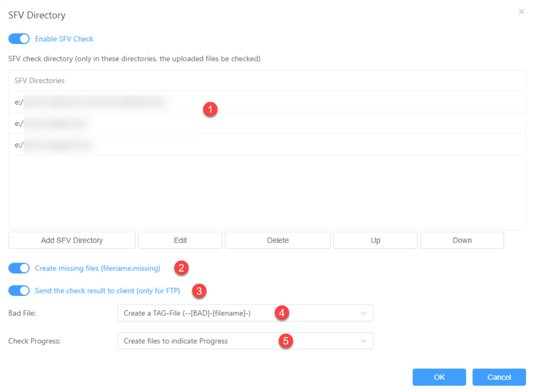The height and width of the screenshot is (392, 534).
Task: Click the Edit button
Action: 180,240
